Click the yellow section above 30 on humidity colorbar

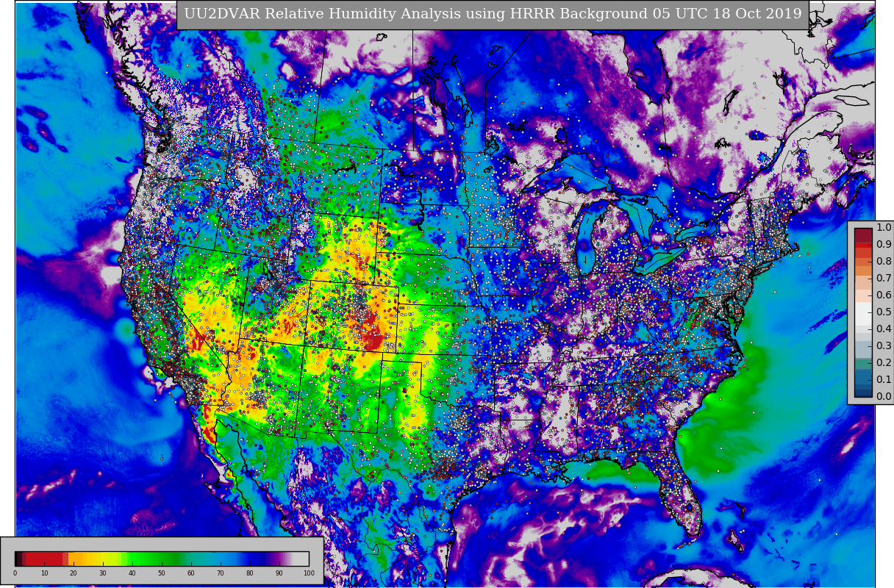click(x=103, y=559)
